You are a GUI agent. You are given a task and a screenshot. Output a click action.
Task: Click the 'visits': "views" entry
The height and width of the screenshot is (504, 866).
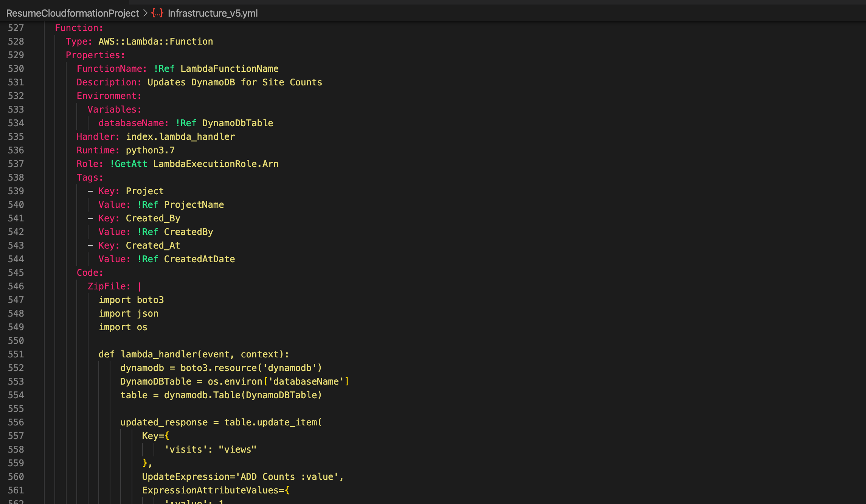pyautogui.click(x=210, y=450)
